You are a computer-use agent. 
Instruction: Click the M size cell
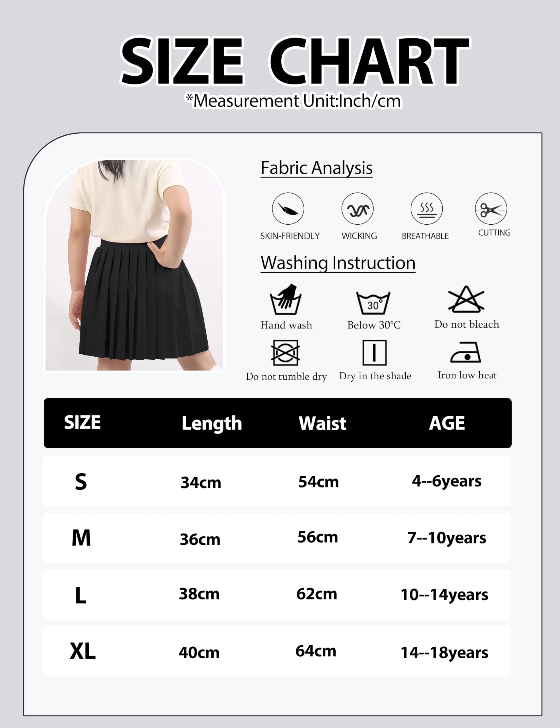tap(81, 538)
